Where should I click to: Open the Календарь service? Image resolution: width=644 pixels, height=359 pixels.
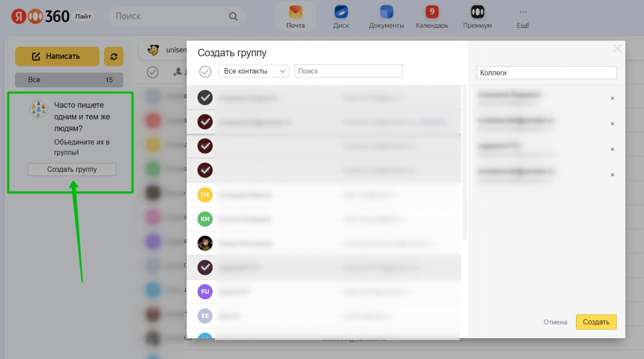(432, 17)
